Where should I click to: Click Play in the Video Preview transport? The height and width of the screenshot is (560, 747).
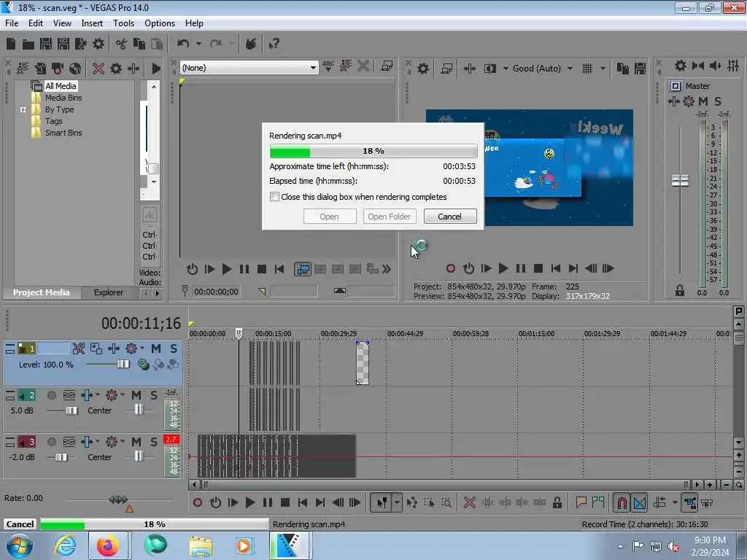click(x=503, y=268)
